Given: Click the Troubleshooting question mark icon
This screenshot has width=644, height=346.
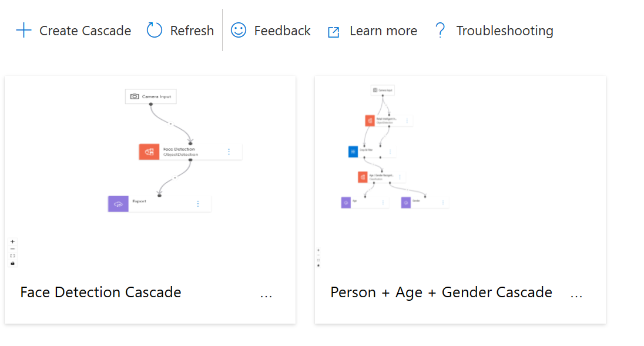Looking at the screenshot, I should [440, 30].
